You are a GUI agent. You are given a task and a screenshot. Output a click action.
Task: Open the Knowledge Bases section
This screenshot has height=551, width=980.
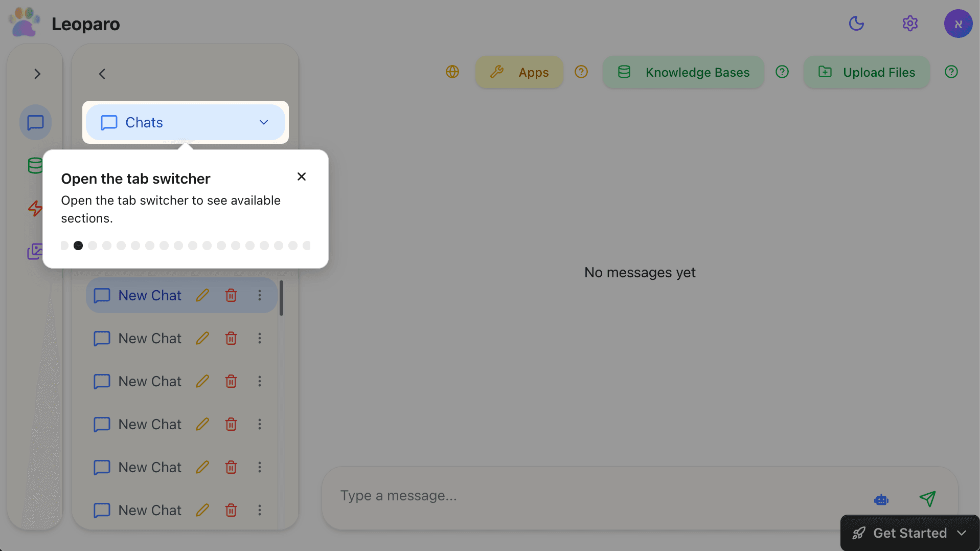pos(683,72)
